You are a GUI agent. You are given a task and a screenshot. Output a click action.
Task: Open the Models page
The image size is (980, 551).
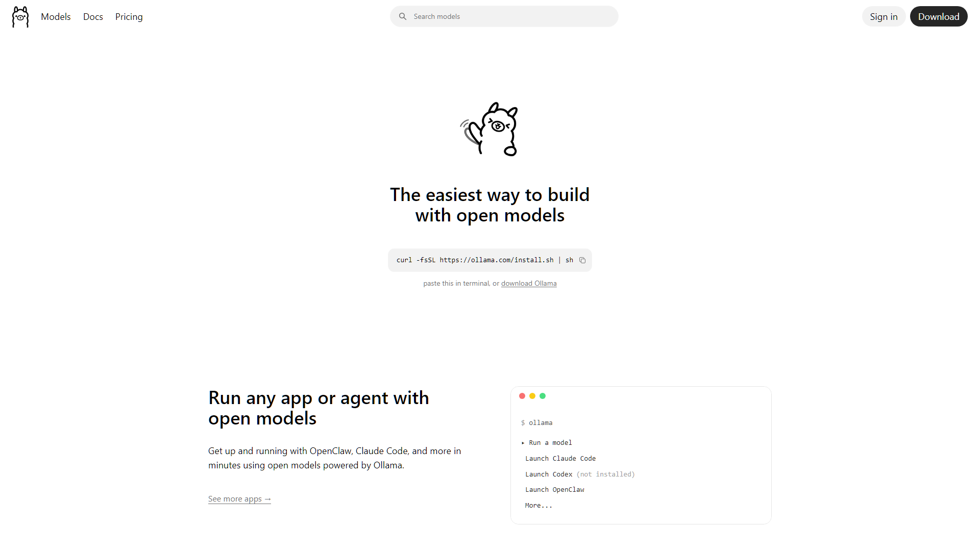pos(56,17)
